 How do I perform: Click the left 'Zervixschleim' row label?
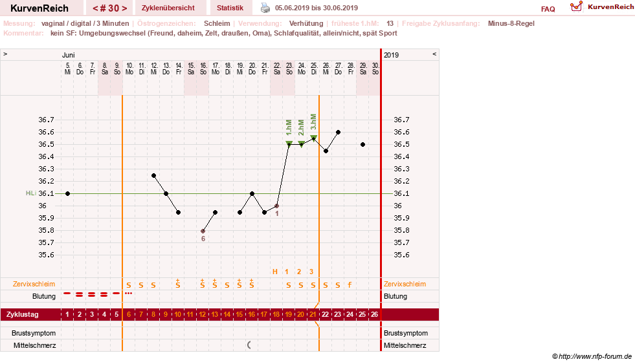coord(34,284)
